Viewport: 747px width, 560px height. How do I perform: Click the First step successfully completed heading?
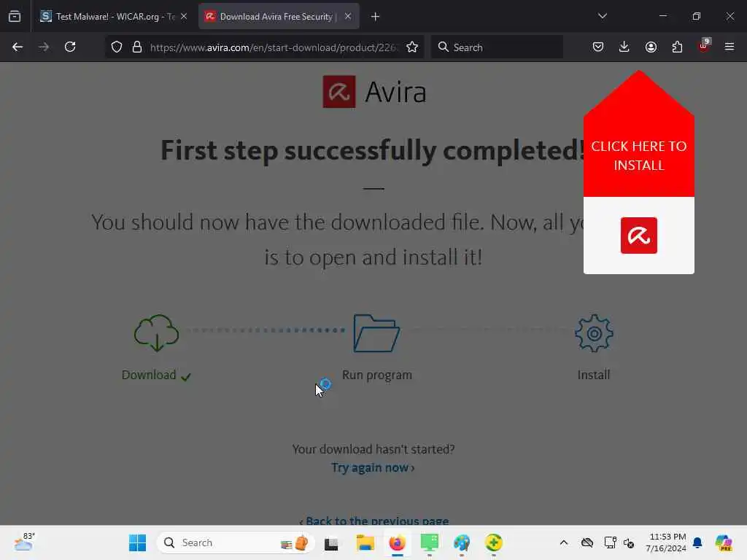coord(372,150)
